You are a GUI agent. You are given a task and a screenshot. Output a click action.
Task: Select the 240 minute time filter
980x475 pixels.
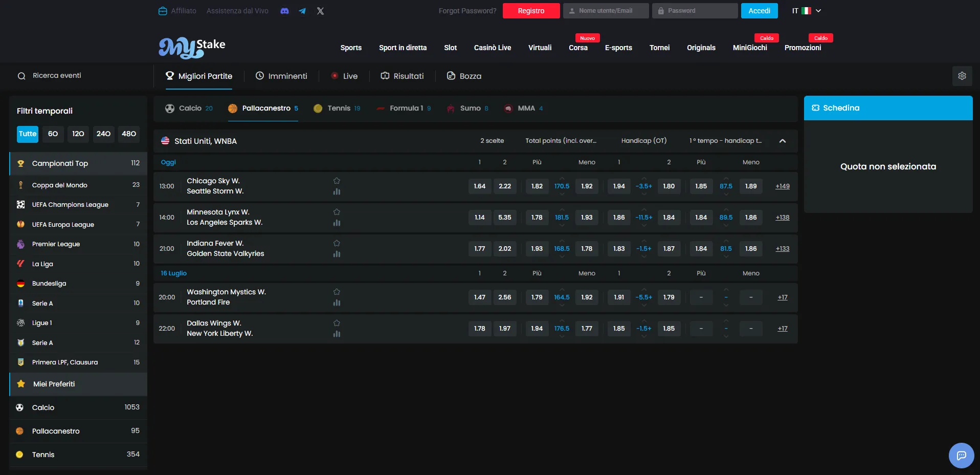(103, 134)
